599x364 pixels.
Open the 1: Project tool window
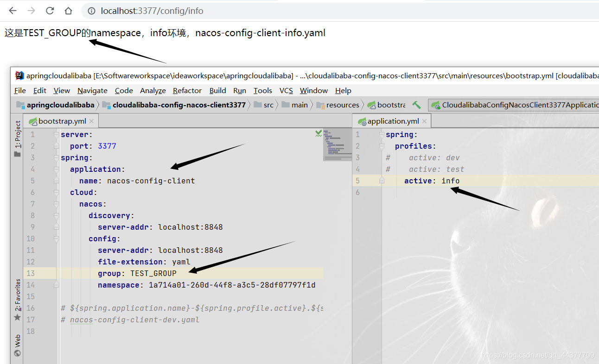click(x=17, y=139)
